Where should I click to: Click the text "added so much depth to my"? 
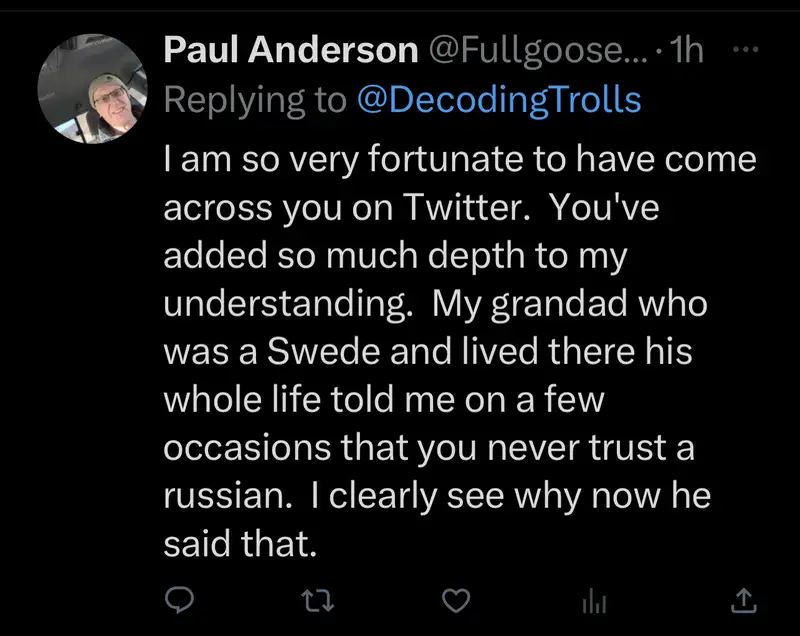(394, 255)
